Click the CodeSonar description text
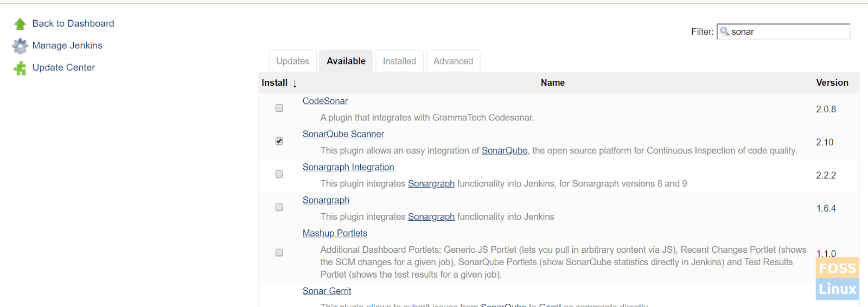This screenshot has height=307, width=868. [x=427, y=117]
